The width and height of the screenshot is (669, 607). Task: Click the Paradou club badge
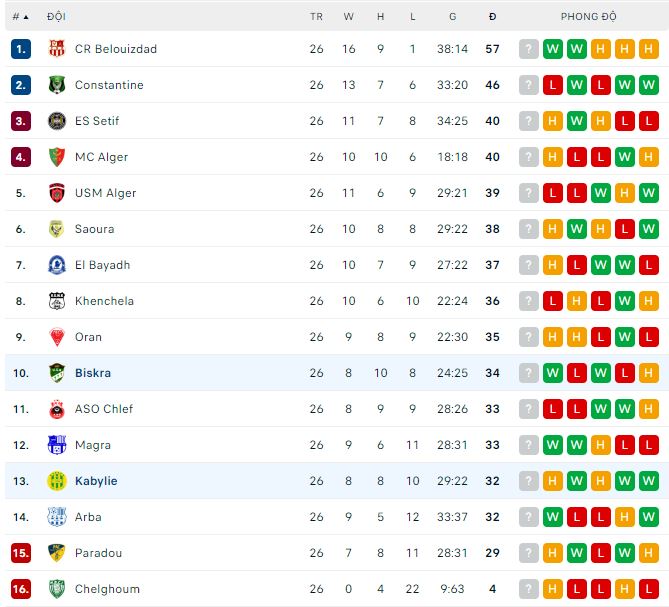(x=56, y=553)
